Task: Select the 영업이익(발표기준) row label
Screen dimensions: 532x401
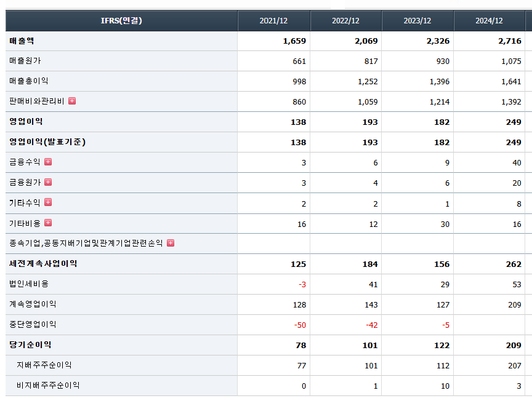Action: point(47,142)
